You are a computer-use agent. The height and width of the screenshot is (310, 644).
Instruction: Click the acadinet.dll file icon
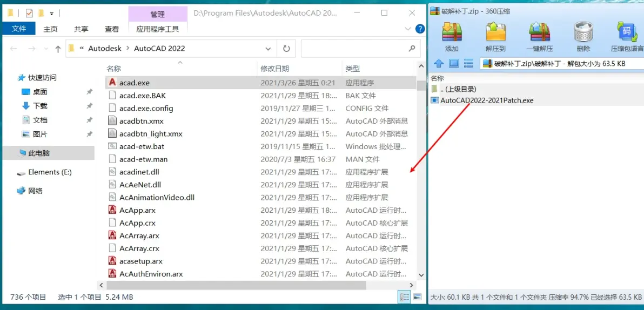(x=112, y=172)
